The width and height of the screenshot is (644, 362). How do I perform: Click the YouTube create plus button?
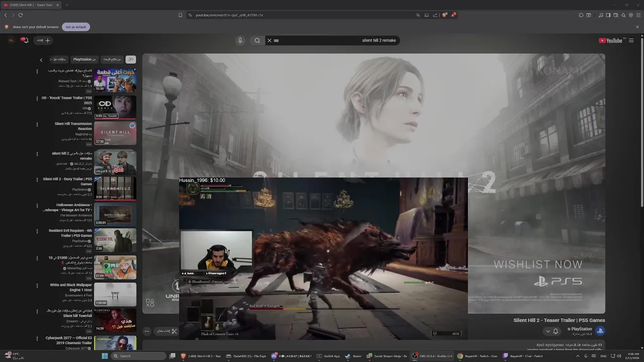coord(43,40)
